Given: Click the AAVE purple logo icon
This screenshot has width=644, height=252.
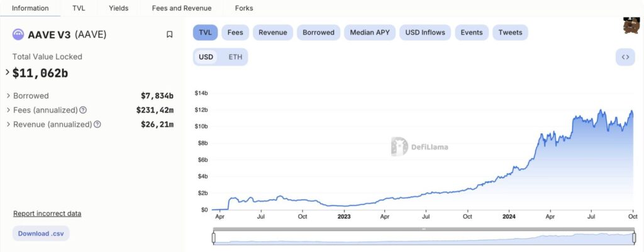Looking at the screenshot, I should pyautogui.click(x=18, y=35).
